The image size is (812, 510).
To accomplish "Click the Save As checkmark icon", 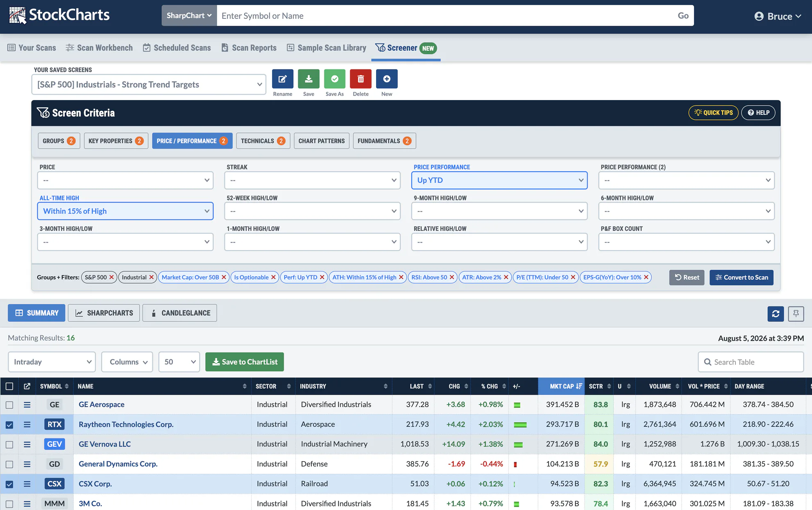I will click(x=335, y=79).
